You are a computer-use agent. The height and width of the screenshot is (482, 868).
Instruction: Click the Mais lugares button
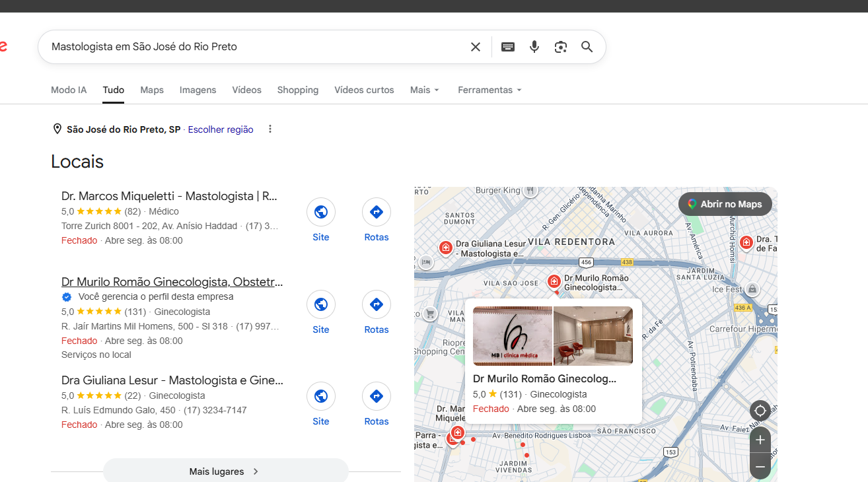pyautogui.click(x=226, y=471)
